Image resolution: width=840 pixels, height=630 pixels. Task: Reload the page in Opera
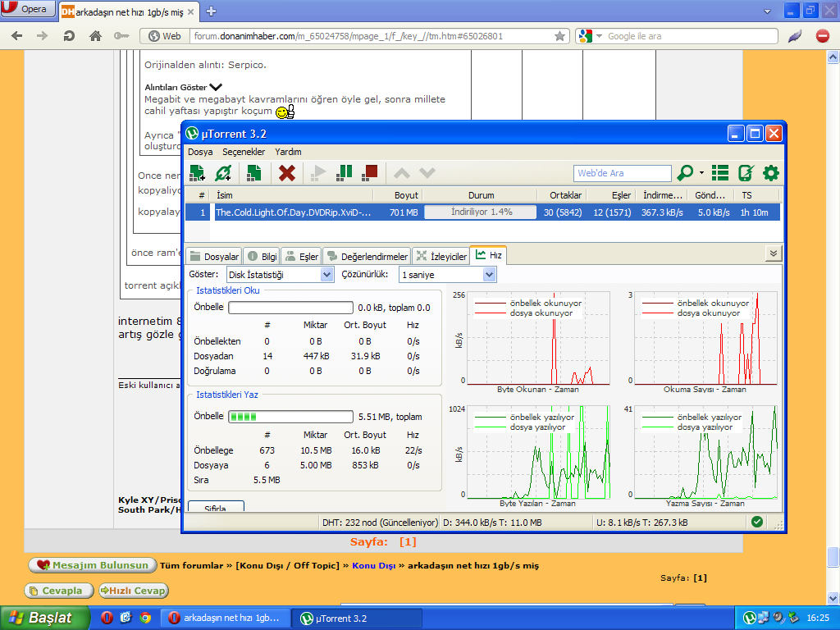pos(69,36)
